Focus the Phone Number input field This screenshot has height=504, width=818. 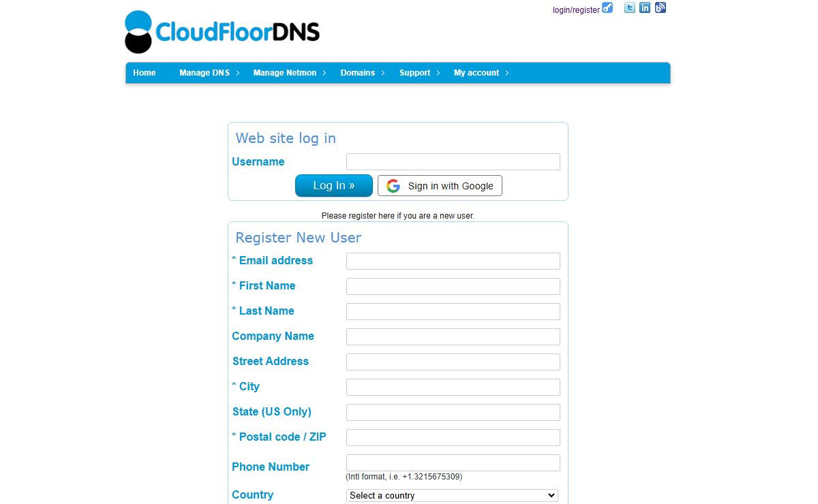453,462
